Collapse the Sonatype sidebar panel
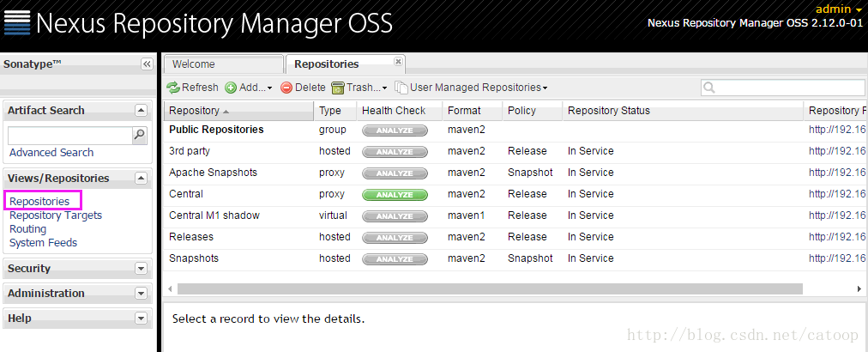 [147, 64]
